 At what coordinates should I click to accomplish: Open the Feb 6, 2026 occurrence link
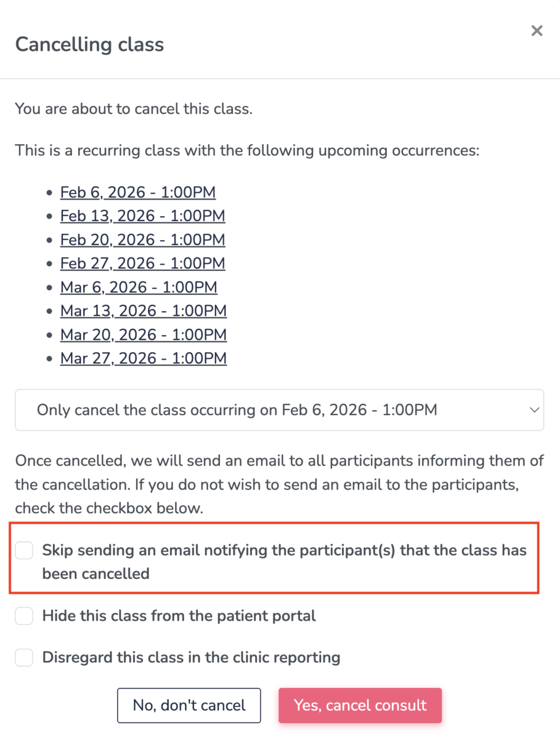coord(137,192)
